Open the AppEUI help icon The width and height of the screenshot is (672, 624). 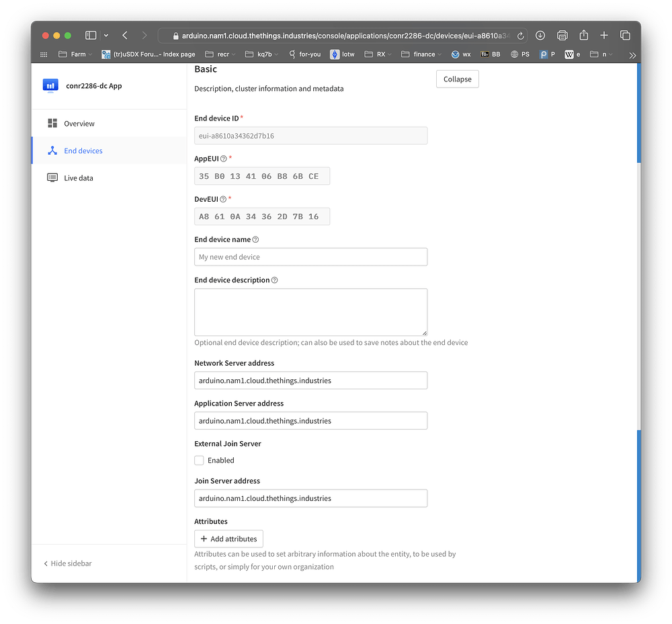(224, 159)
